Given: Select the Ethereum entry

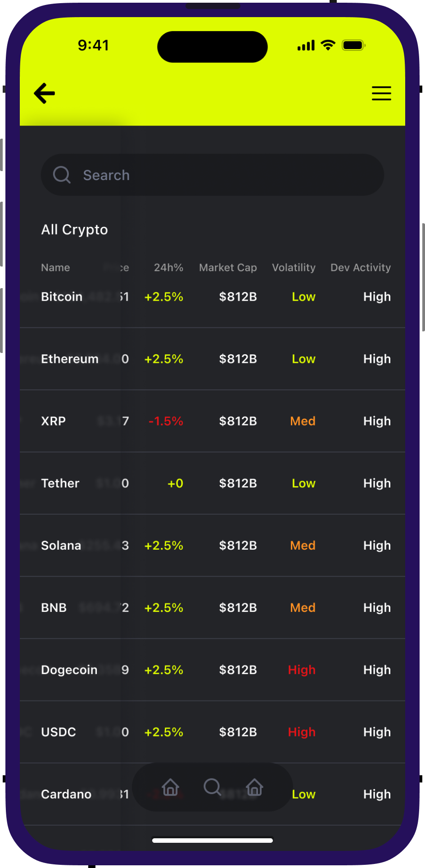Looking at the screenshot, I should (70, 359).
